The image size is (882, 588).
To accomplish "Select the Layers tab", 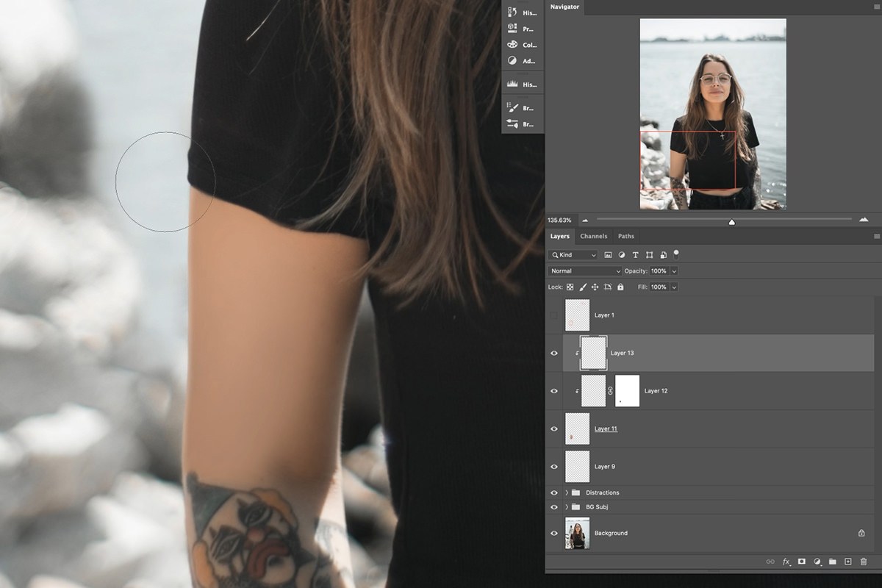I will [560, 237].
